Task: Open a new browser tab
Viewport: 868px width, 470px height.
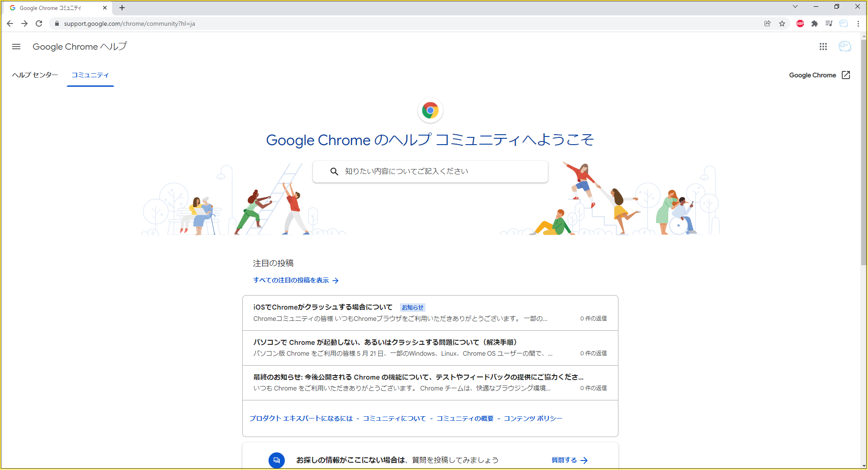Action: (122, 8)
